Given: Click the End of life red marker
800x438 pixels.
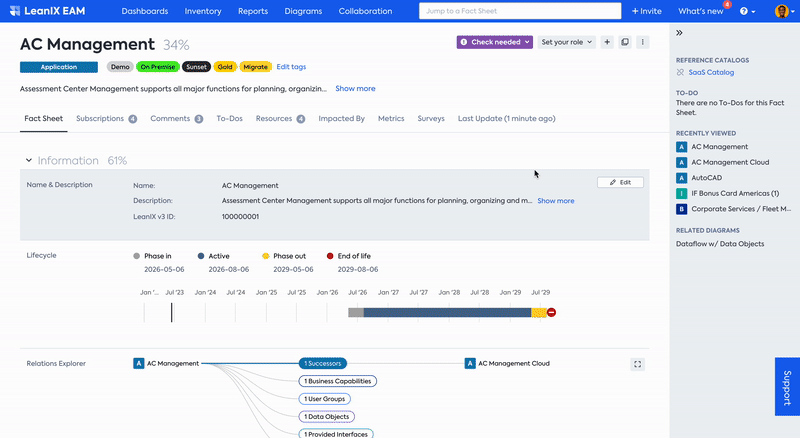Looking at the screenshot, I should click(x=552, y=312).
